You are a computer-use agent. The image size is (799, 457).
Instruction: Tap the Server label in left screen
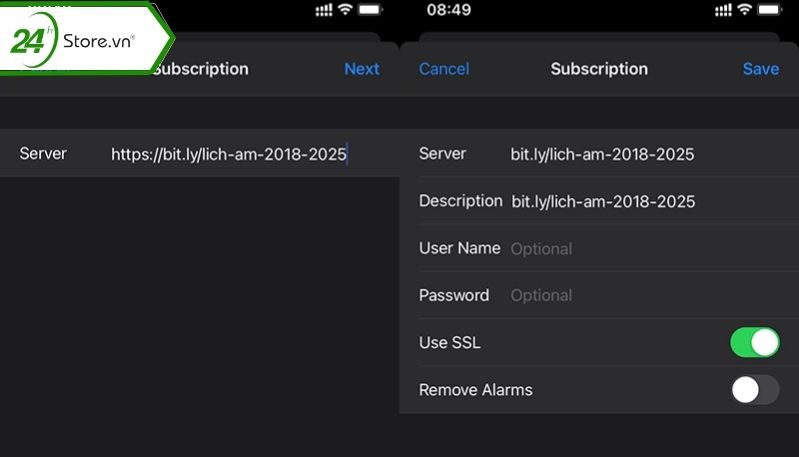pyautogui.click(x=43, y=153)
